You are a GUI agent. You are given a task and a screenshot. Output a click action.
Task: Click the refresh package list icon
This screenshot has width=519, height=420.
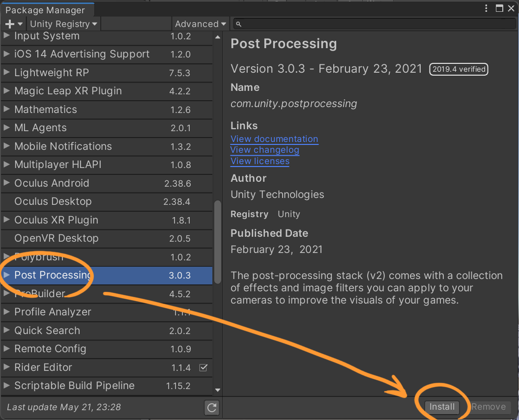(212, 407)
